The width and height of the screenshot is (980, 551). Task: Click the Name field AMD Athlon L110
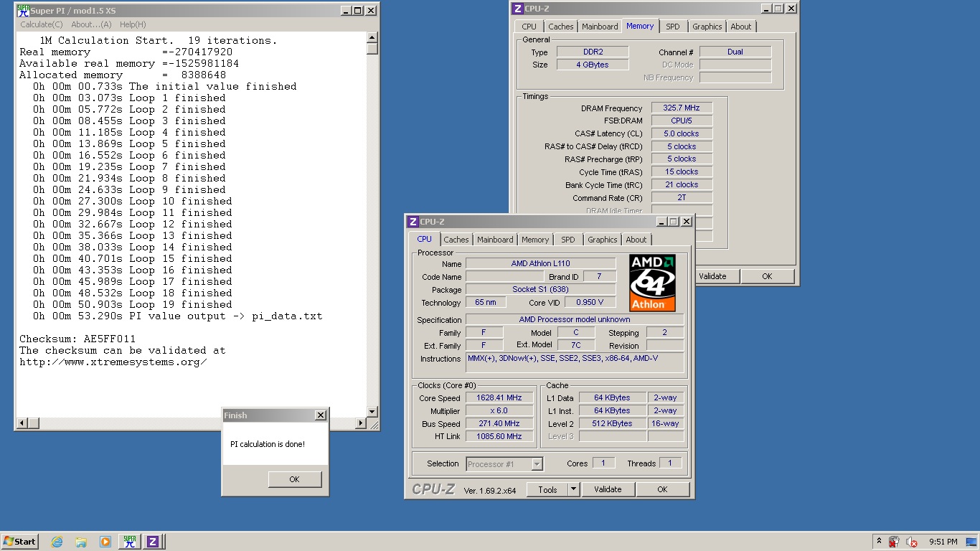(x=540, y=263)
